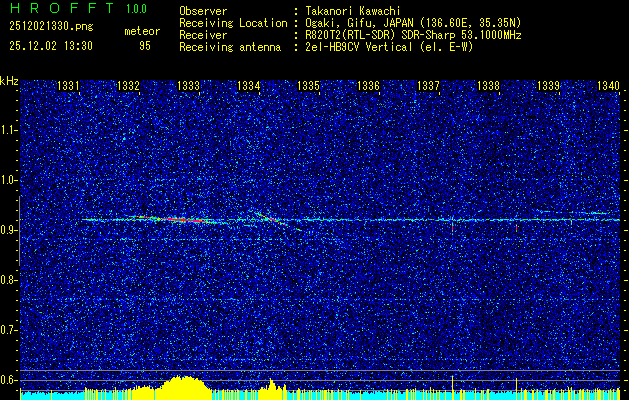
Task: Click the Receiver field label
Action: click(203, 35)
